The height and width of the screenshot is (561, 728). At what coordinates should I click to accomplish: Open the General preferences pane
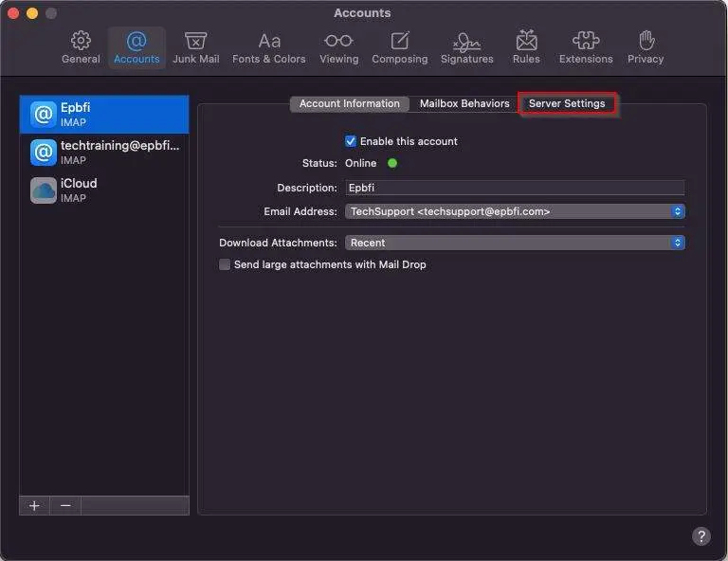(81, 47)
